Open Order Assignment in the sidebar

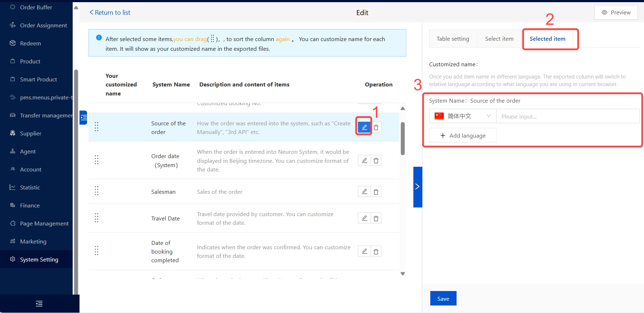(x=43, y=25)
